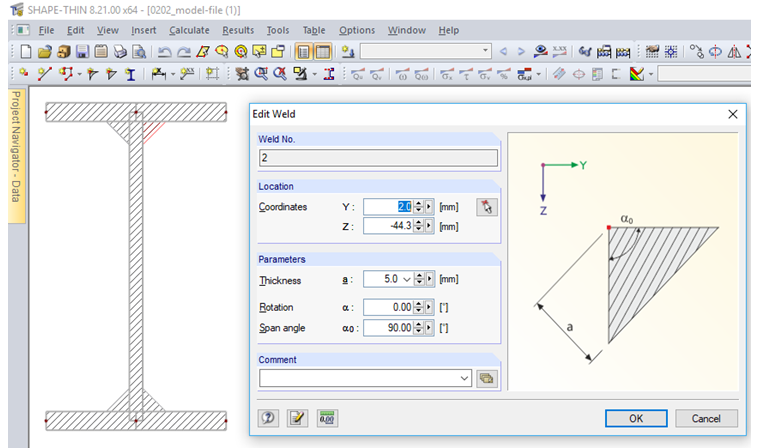Click the mirror tool icon
The height and width of the screenshot is (448, 760).
coord(734,51)
